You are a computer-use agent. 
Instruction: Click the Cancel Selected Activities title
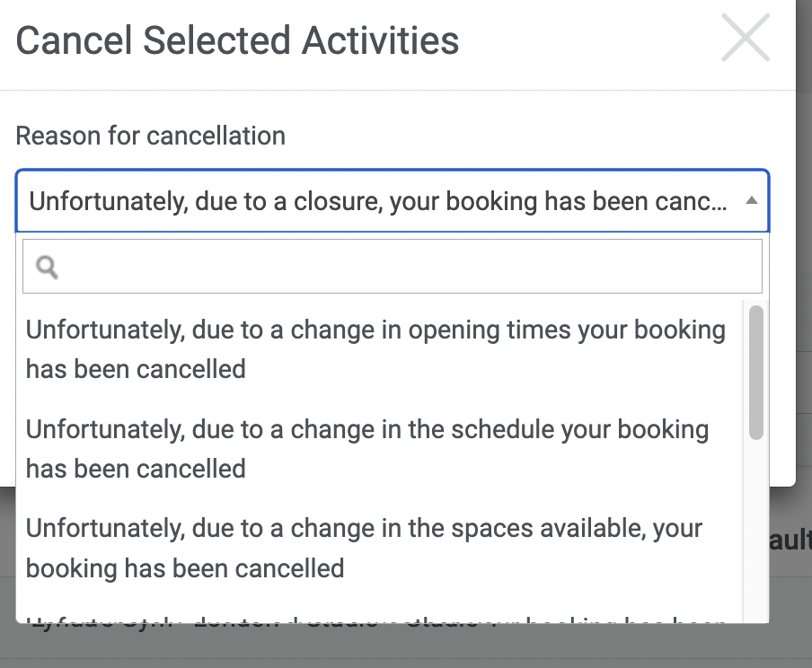pyautogui.click(x=237, y=40)
